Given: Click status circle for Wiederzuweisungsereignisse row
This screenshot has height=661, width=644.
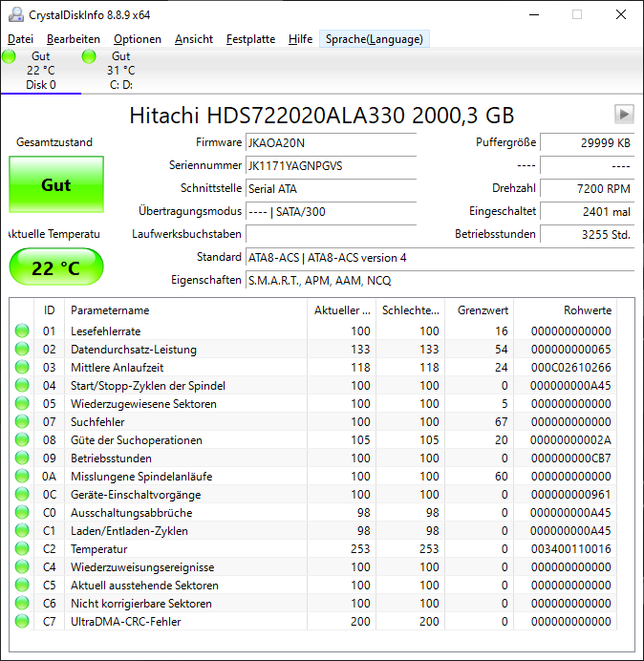Looking at the screenshot, I should pyautogui.click(x=22, y=566).
